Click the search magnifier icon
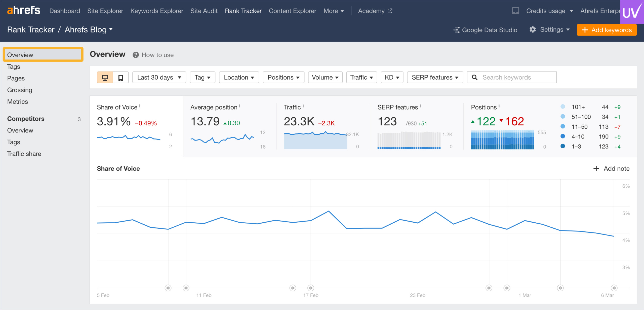 [474, 77]
